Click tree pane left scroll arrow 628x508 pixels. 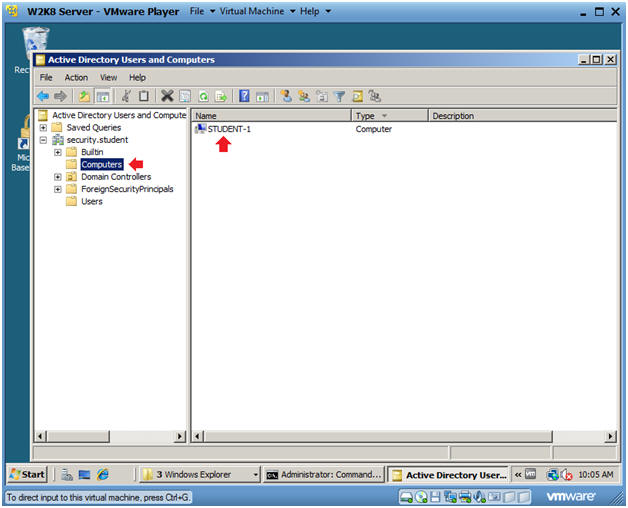pos(40,436)
